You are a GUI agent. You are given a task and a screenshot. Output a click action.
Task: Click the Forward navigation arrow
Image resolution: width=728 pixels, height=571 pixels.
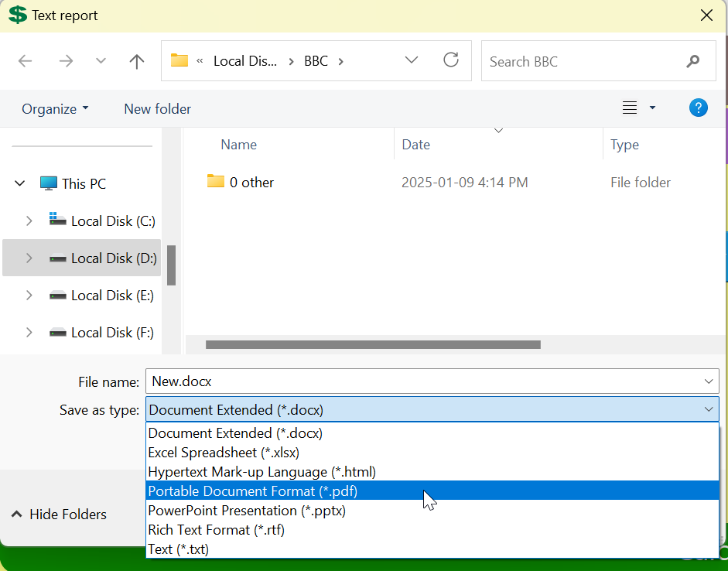click(66, 61)
